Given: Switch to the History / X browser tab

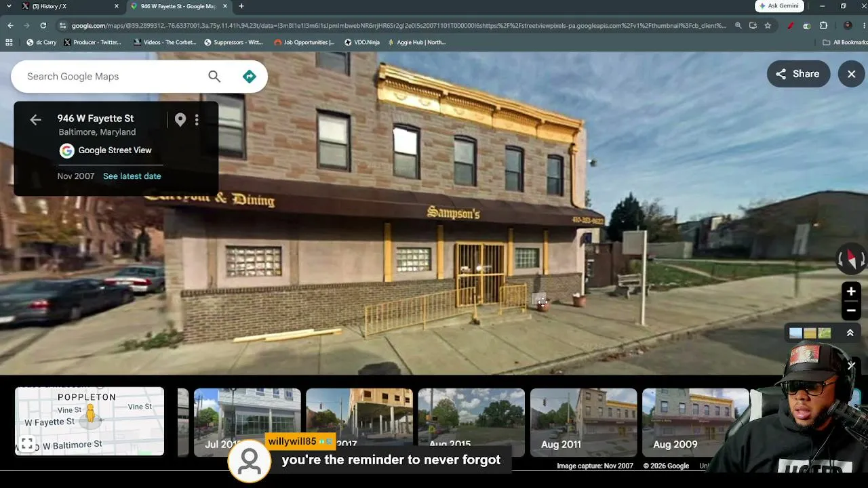Looking at the screenshot, I should click(x=68, y=6).
